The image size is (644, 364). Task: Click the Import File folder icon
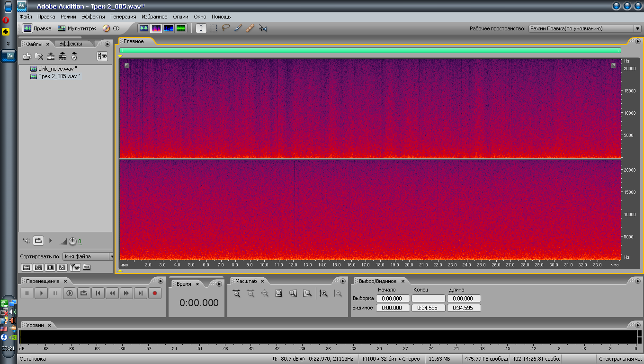point(27,56)
